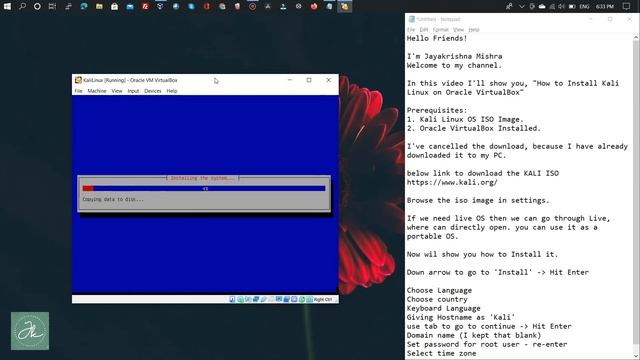This screenshot has height=360, width=640.
Task: Click the installer progress bar in VirtualBox
Action: tap(204, 188)
